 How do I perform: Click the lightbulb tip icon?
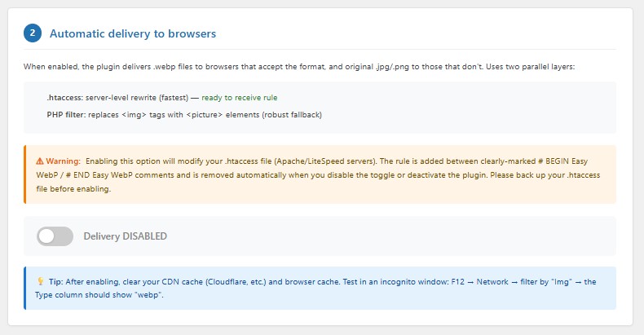[x=41, y=281]
